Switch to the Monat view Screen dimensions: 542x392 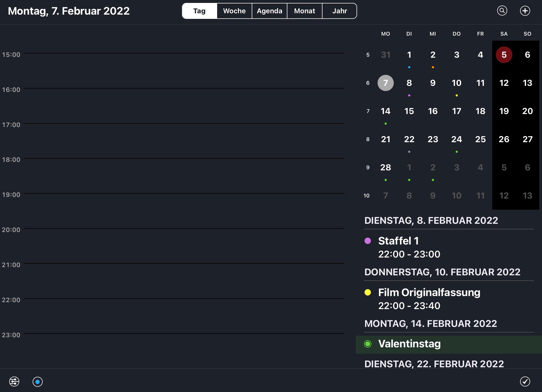coord(304,11)
